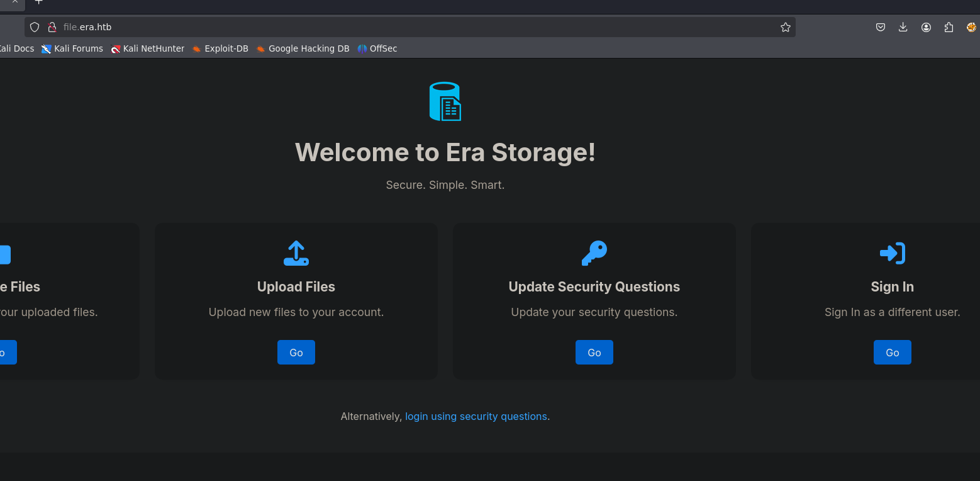Open the Firefox account profile icon
Screen dimensions: 980x481
tap(926, 27)
